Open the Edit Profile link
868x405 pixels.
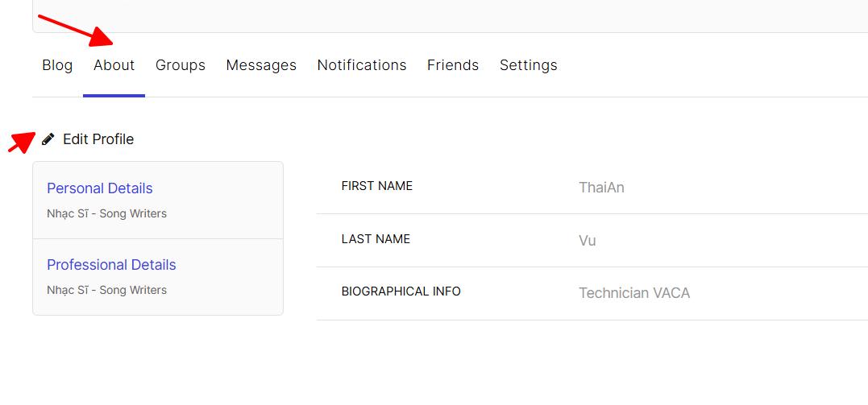pos(98,139)
